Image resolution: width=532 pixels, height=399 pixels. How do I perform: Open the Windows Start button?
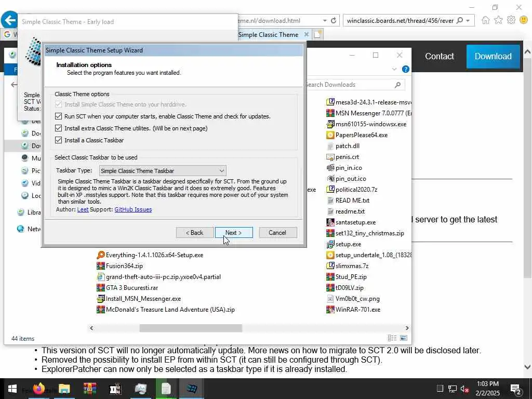coord(12,389)
